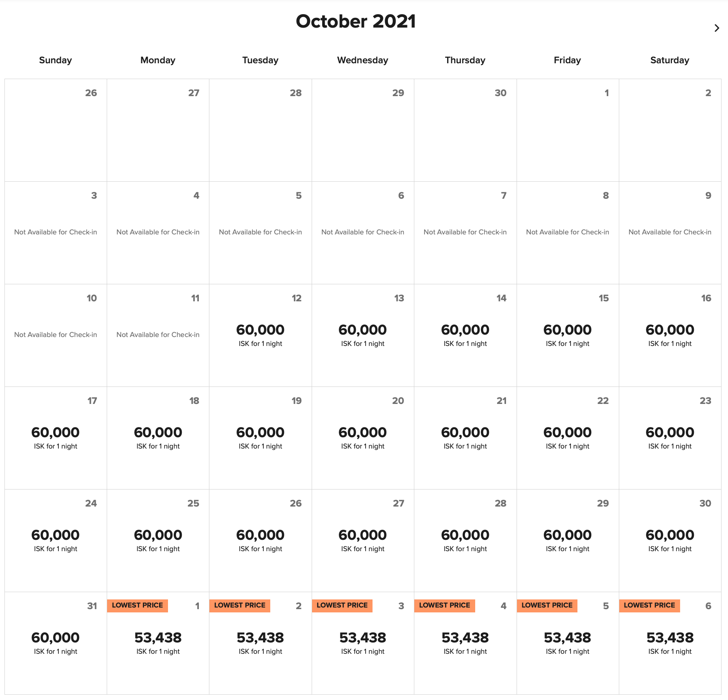728x700 pixels.
Task: Click the LOWEST PRICE badge on November 5
Action: click(x=547, y=605)
